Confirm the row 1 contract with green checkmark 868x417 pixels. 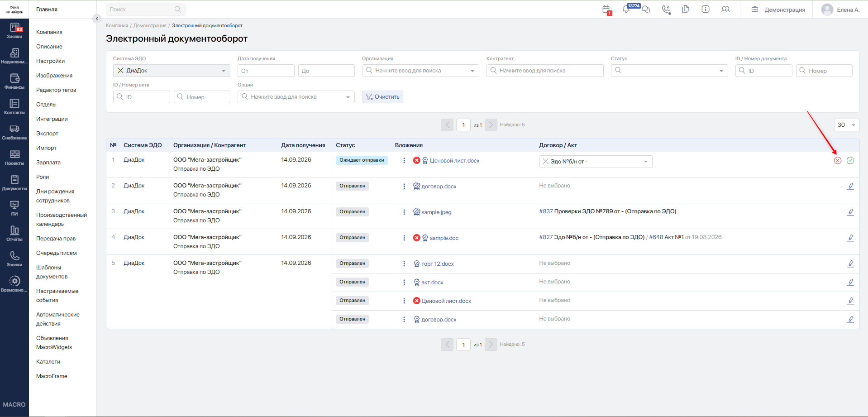coord(850,161)
